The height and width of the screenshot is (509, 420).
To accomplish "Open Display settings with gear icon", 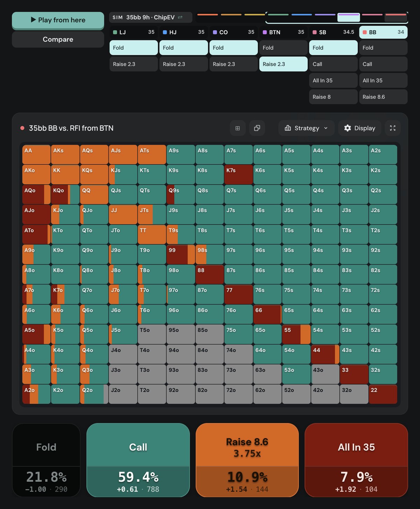I will 360,128.
